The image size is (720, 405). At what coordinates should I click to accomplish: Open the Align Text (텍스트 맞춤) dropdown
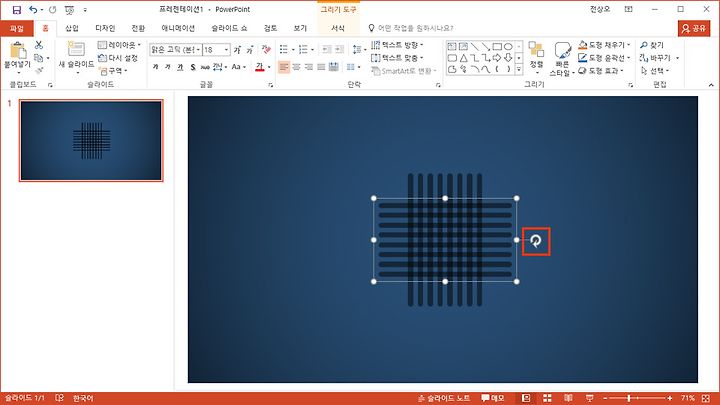pyautogui.click(x=397, y=58)
